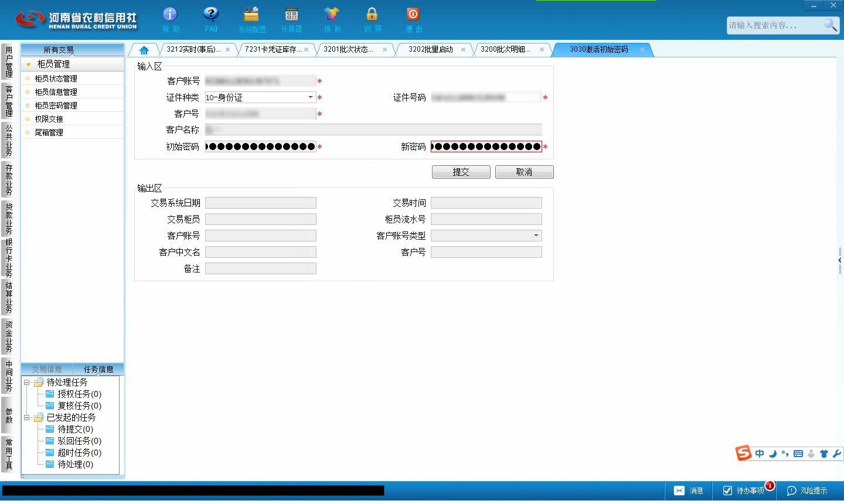Click the change skin (换肤) icon
The height and width of the screenshot is (504, 844).
(332, 14)
